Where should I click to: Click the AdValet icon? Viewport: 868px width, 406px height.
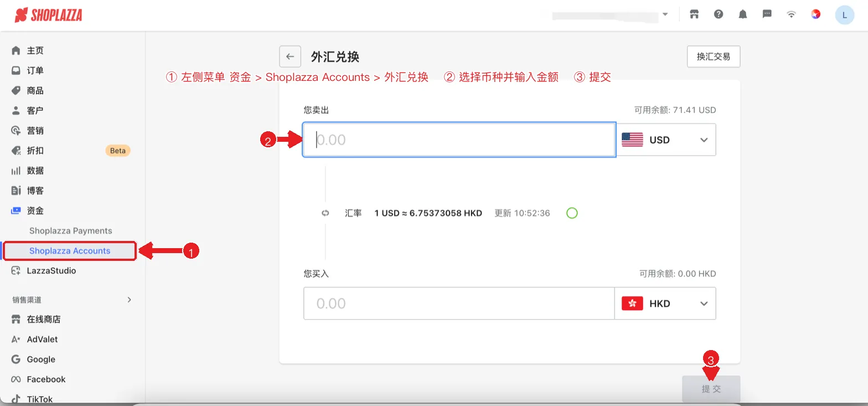click(16, 340)
